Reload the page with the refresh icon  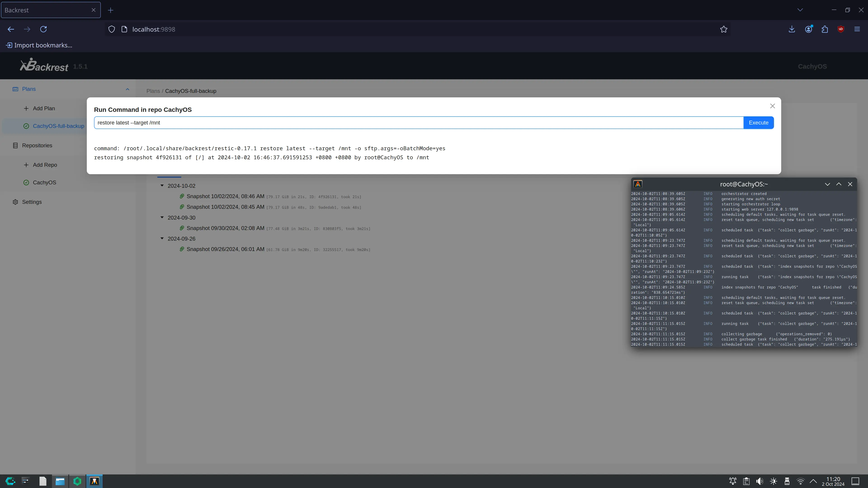pos(43,29)
